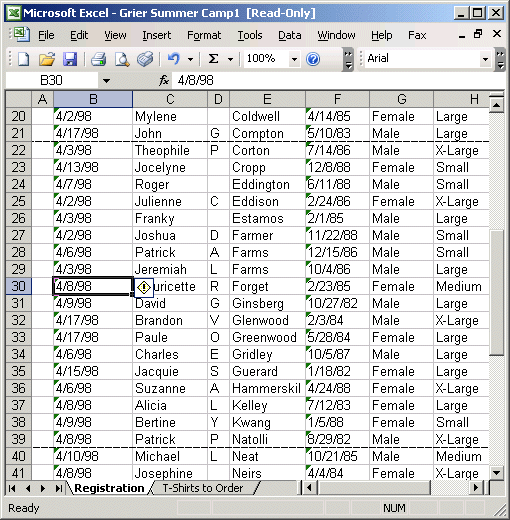This screenshot has width=510, height=520.
Task: Click the formula bar showing 4/8/98
Action: point(337,80)
